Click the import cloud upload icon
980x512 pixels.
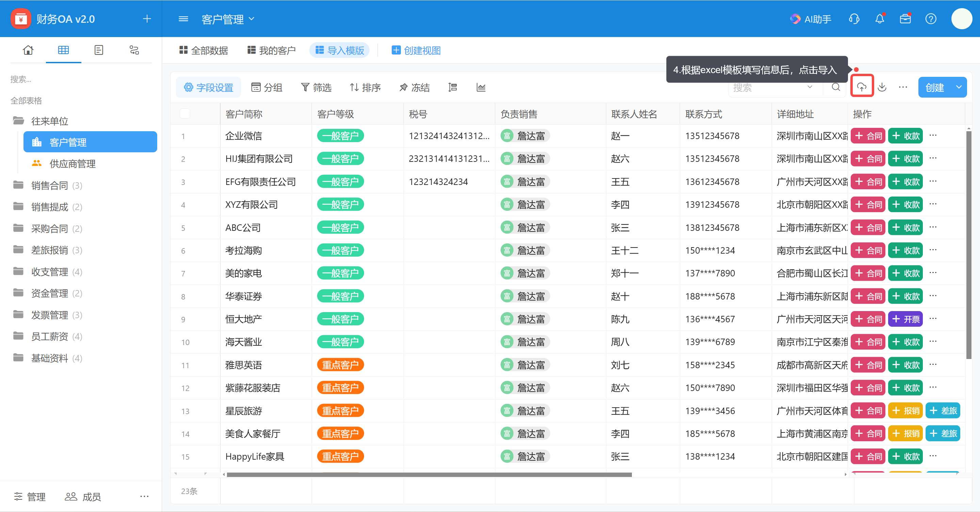(x=862, y=87)
